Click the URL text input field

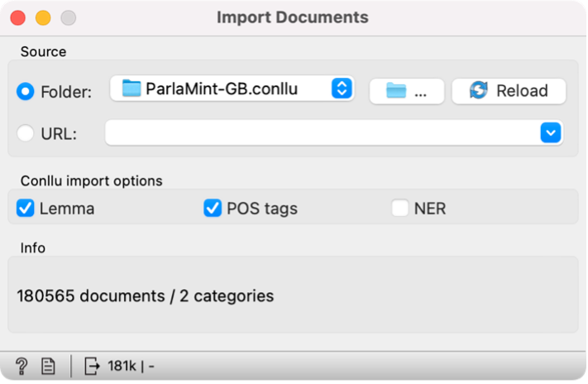click(x=321, y=132)
